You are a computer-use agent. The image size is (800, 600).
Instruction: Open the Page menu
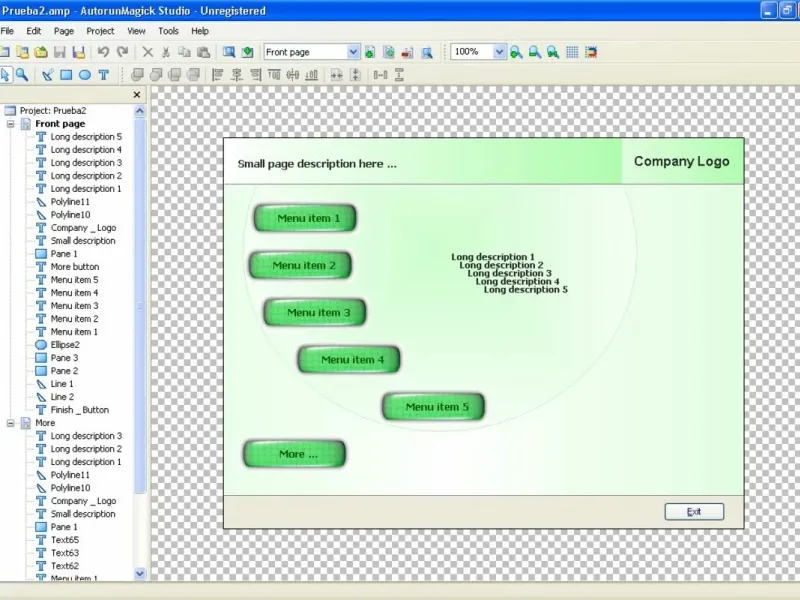pos(64,31)
